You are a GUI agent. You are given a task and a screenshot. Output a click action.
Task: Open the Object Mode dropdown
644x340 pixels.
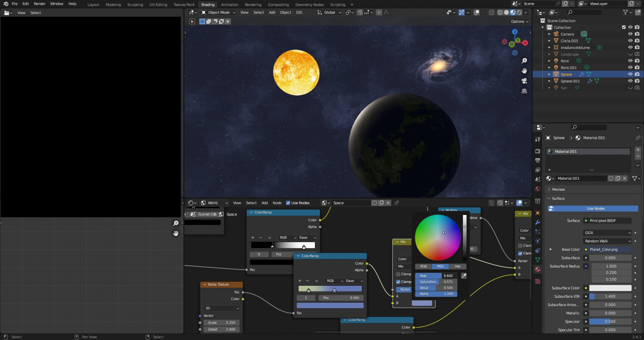[x=218, y=12]
